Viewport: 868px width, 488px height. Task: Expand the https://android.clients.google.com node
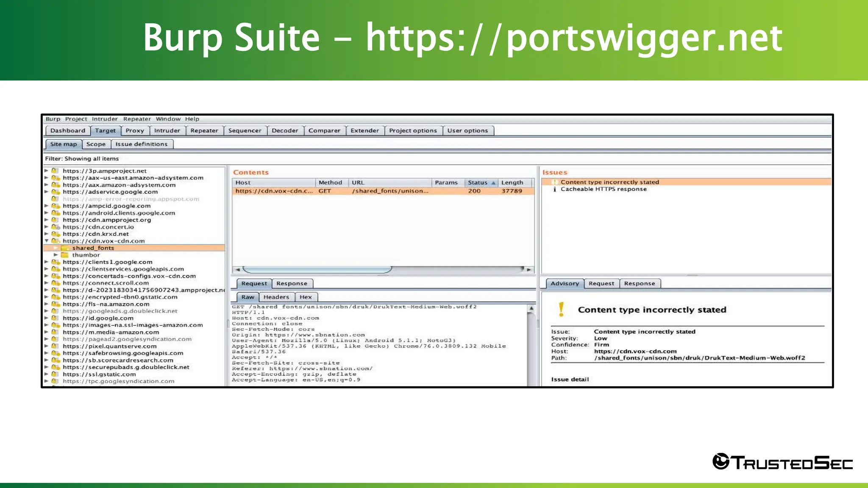click(47, 213)
